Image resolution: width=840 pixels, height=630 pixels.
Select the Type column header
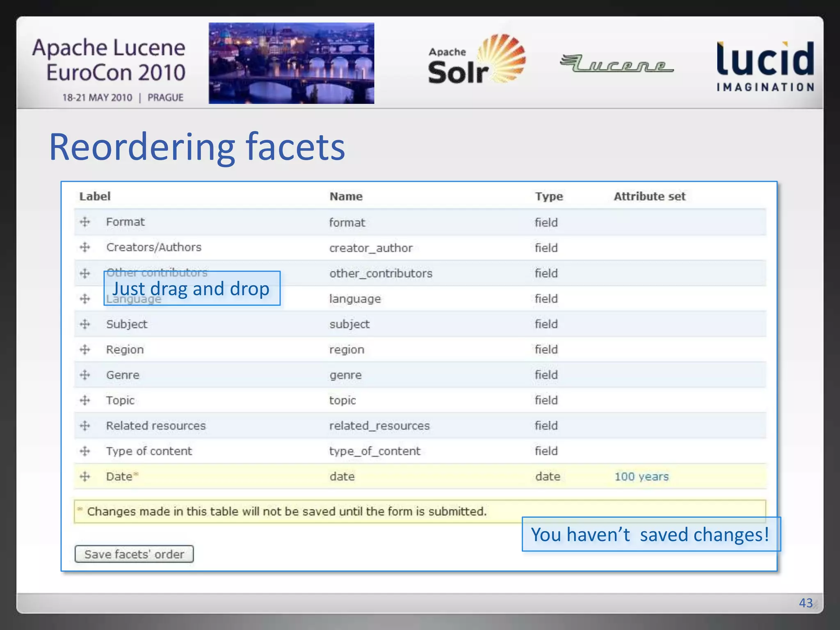pyautogui.click(x=549, y=197)
